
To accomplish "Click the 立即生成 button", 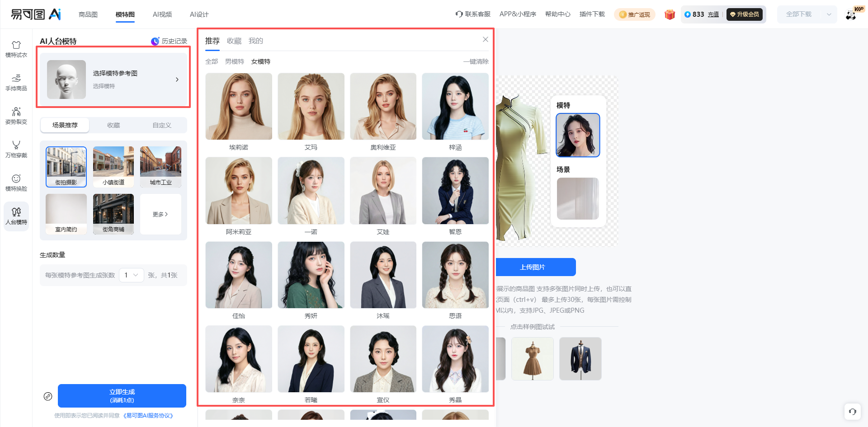I will 122,396.
